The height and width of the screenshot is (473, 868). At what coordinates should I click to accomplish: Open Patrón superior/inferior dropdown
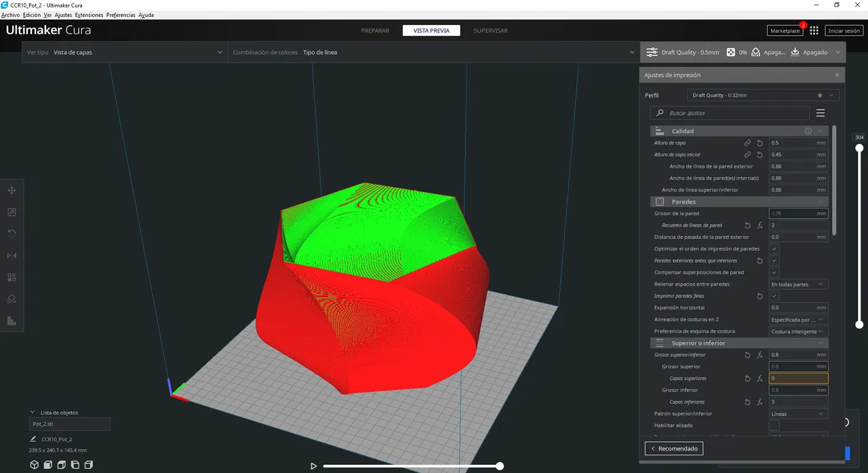[798, 414]
